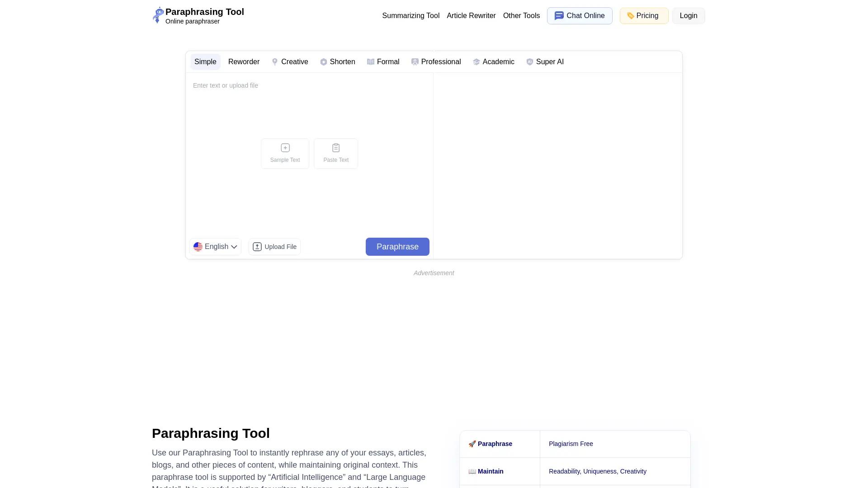
Task: Click the Paraphrase button
Action: [397, 247]
